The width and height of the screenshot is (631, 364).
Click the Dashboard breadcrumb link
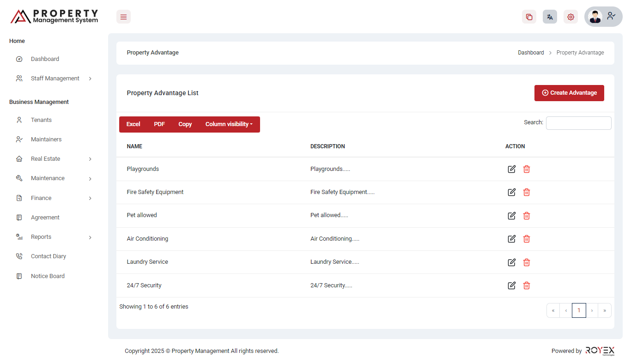(x=531, y=53)
